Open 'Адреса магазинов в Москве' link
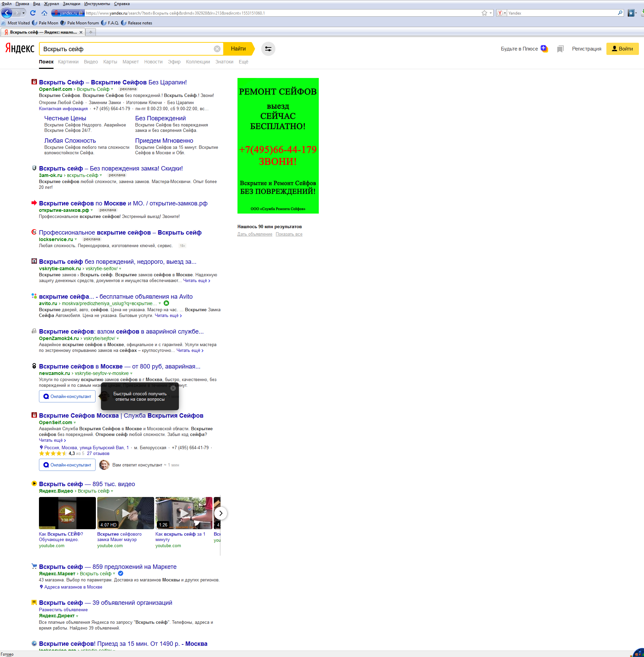 [73, 587]
